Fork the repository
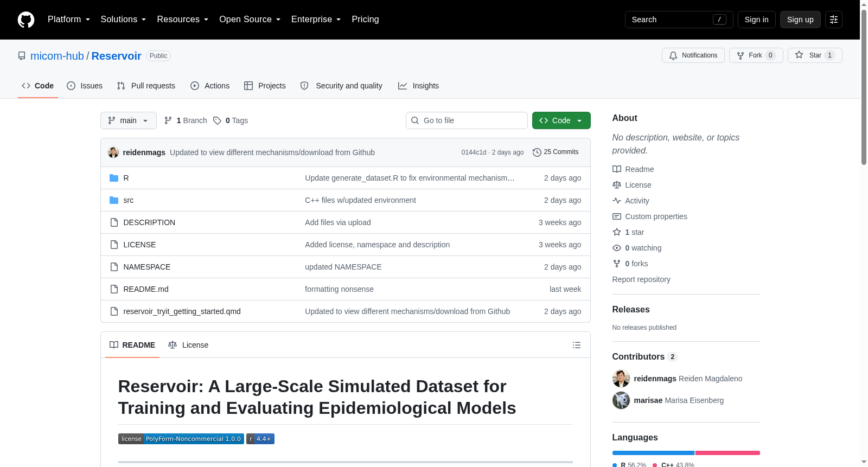The width and height of the screenshot is (868, 467). point(756,55)
